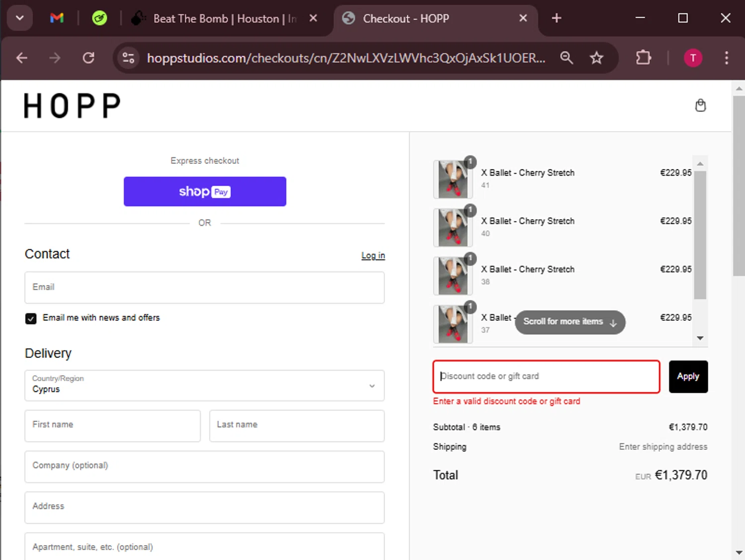The width and height of the screenshot is (745, 560).
Task: Open the tab search dropdown chevron
Action: pos(20,18)
